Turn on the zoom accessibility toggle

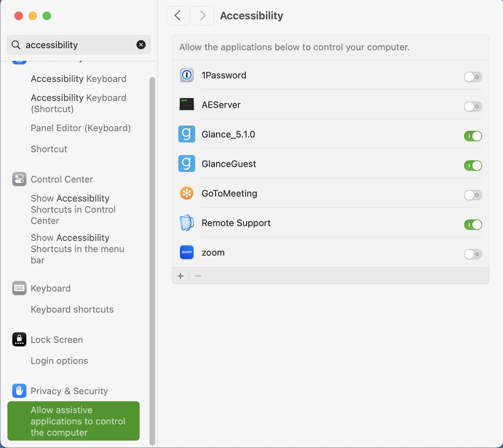click(473, 254)
